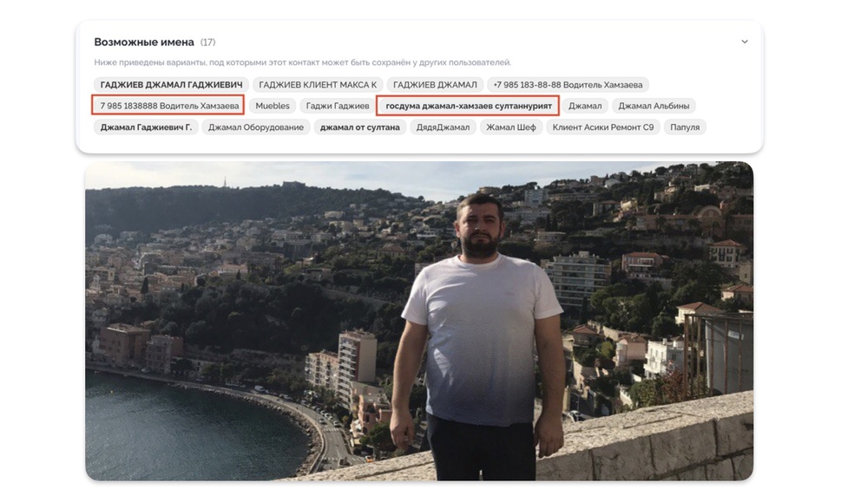
Task: Select the ГАДЖИЕВ ДЖАМАЛ tag
Action: click(435, 85)
